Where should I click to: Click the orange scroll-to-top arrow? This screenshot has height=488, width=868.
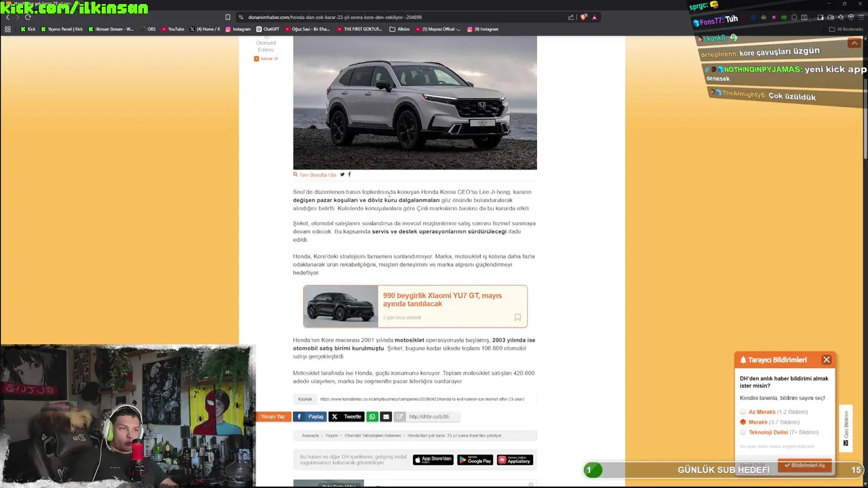pos(854,43)
